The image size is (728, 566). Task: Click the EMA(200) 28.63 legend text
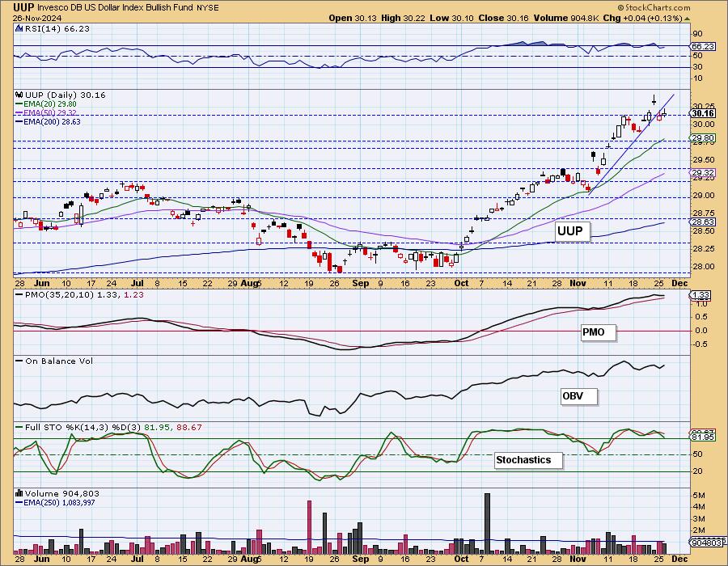pos(52,121)
